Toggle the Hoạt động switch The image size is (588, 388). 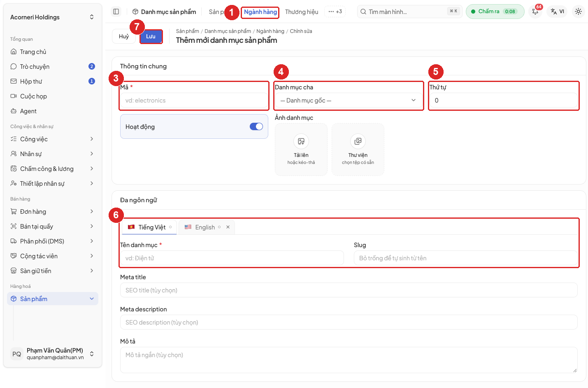click(x=256, y=126)
